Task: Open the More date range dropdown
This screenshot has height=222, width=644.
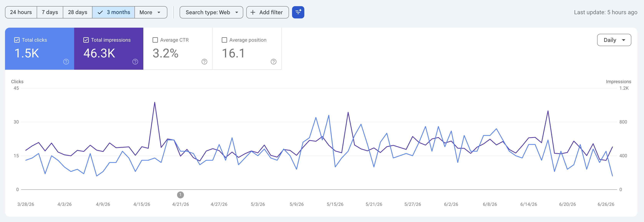Action: click(151, 12)
